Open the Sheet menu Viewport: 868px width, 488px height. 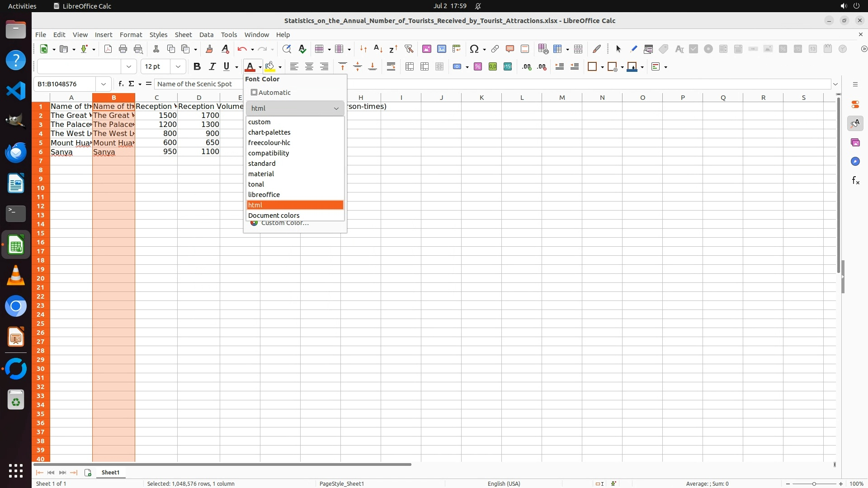(183, 35)
